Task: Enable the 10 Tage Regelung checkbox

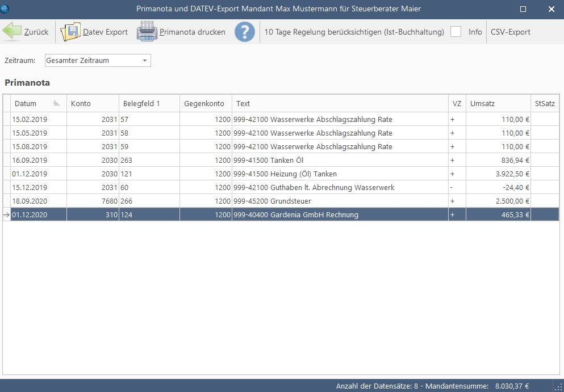Action: [x=456, y=32]
